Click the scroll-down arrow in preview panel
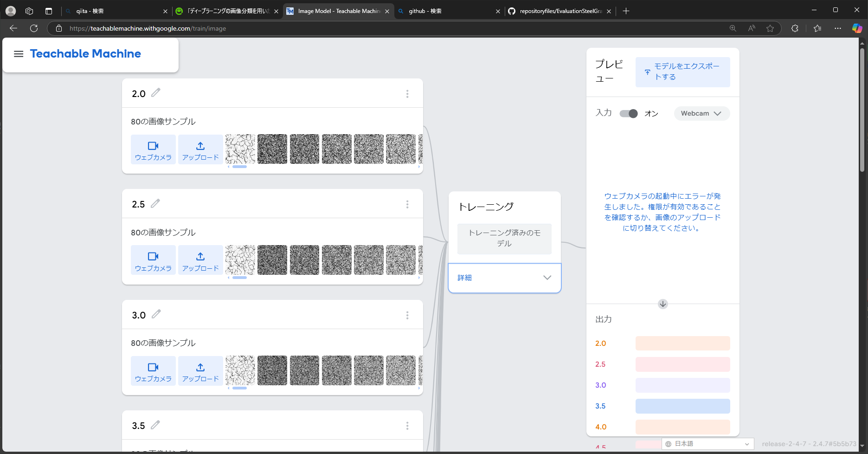The image size is (868, 454). (663, 304)
